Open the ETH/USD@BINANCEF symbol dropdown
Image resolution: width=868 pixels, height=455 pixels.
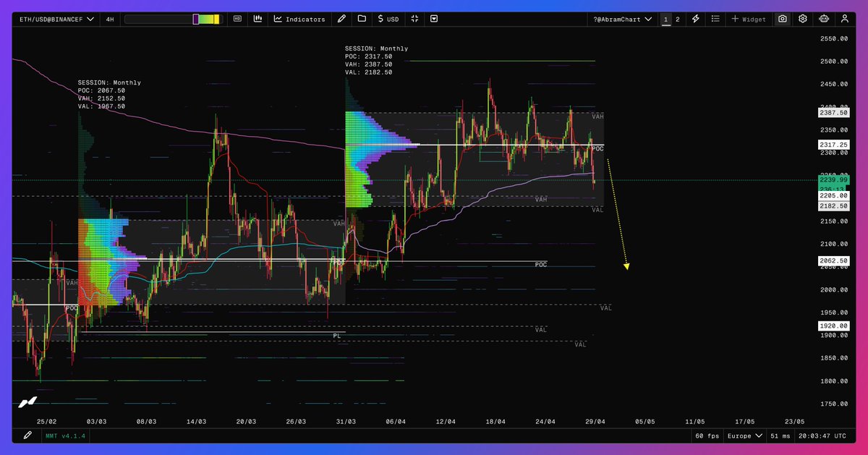click(x=56, y=20)
